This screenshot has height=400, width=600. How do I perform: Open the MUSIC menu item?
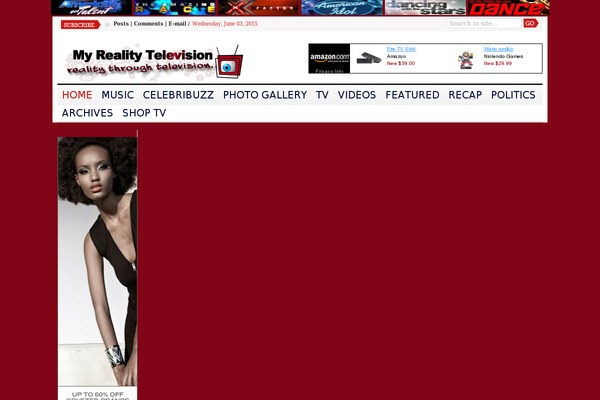click(117, 95)
